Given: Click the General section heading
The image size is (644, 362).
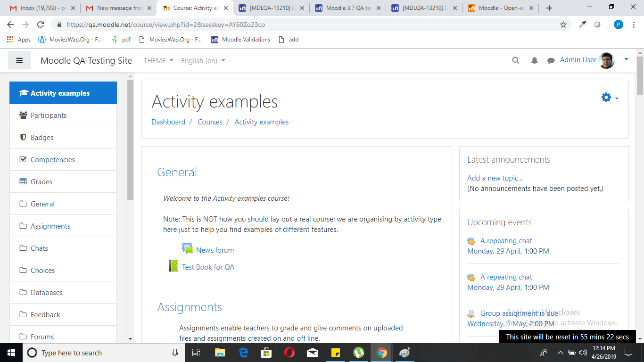Looking at the screenshot, I should coord(177,172).
